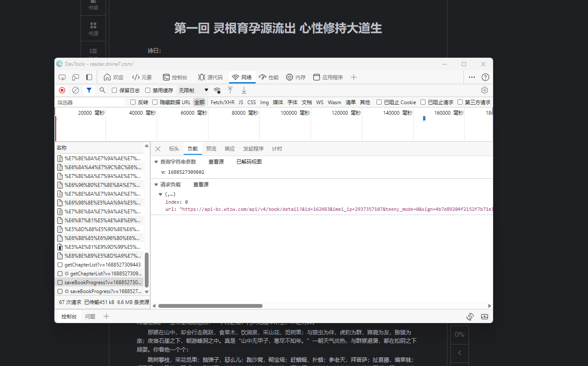Open DevTools network settings gear icon
This screenshot has width=588, height=366.
tap(484, 90)
